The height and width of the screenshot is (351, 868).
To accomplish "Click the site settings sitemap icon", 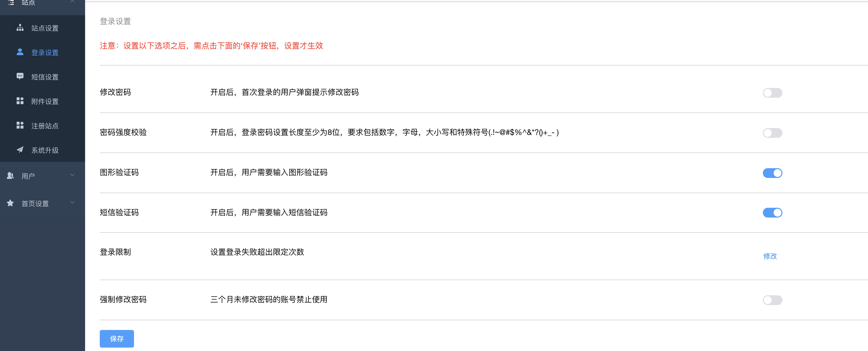I will [20, 28].
